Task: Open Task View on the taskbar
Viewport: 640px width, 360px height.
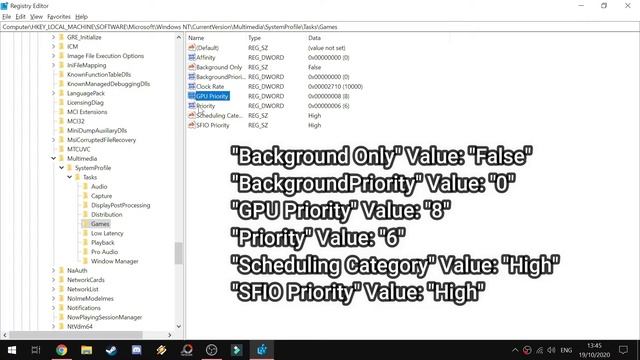Action: [x=36, y=350]
